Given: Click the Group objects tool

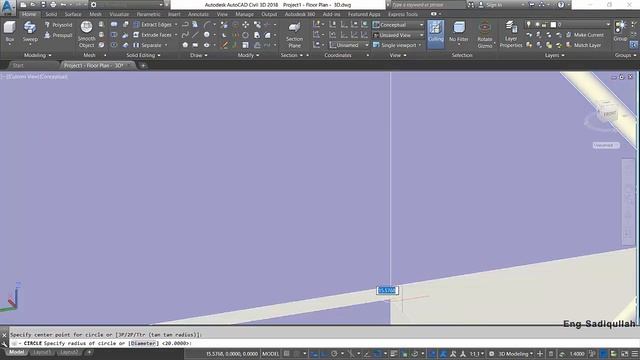Looking at the screenshot, I should tap(620, 31).
